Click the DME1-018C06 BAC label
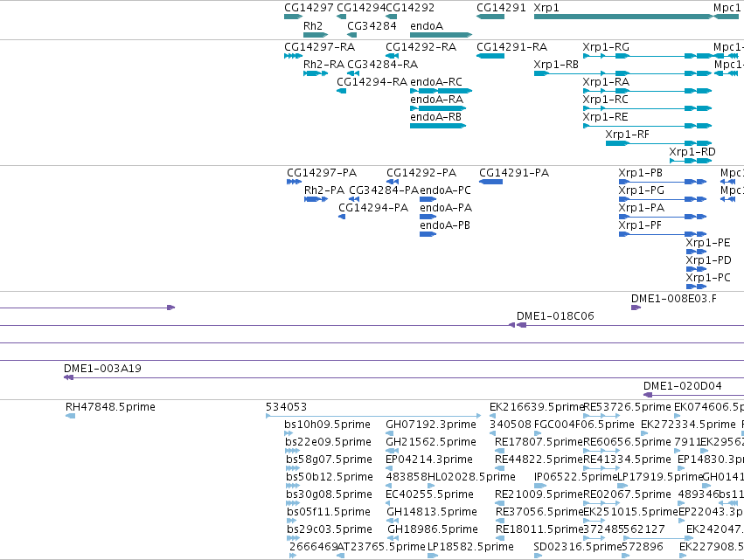744x560 pixels. (555, 317)
